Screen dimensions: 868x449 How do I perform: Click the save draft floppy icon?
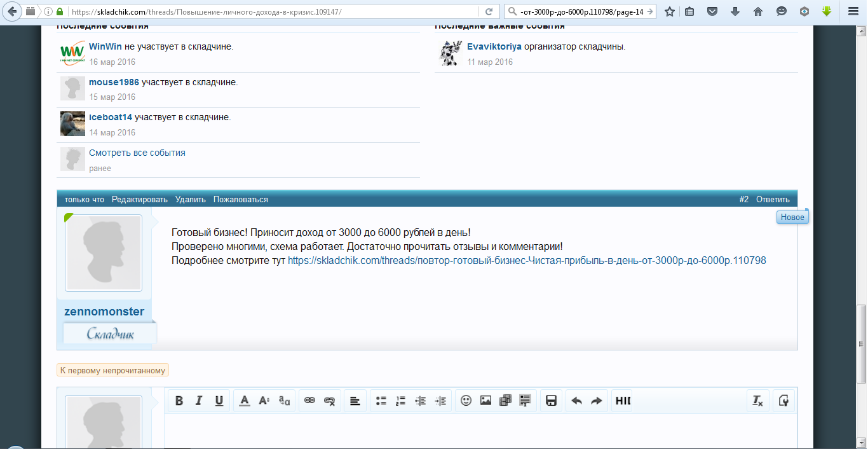(x=551, y=401)
